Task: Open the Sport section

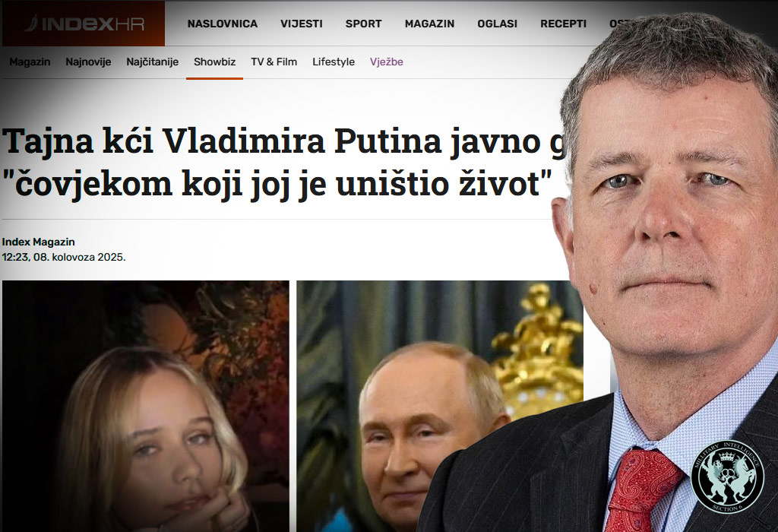Action: (x=363, y=24)
